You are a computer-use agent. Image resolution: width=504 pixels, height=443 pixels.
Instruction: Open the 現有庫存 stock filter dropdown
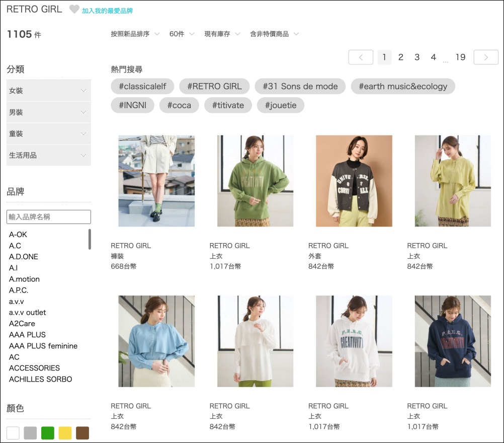222,34
